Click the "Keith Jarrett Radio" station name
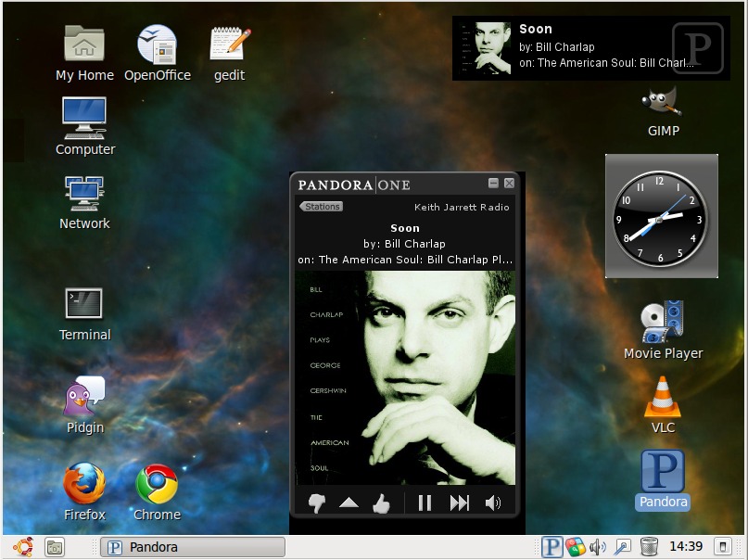 462,207
